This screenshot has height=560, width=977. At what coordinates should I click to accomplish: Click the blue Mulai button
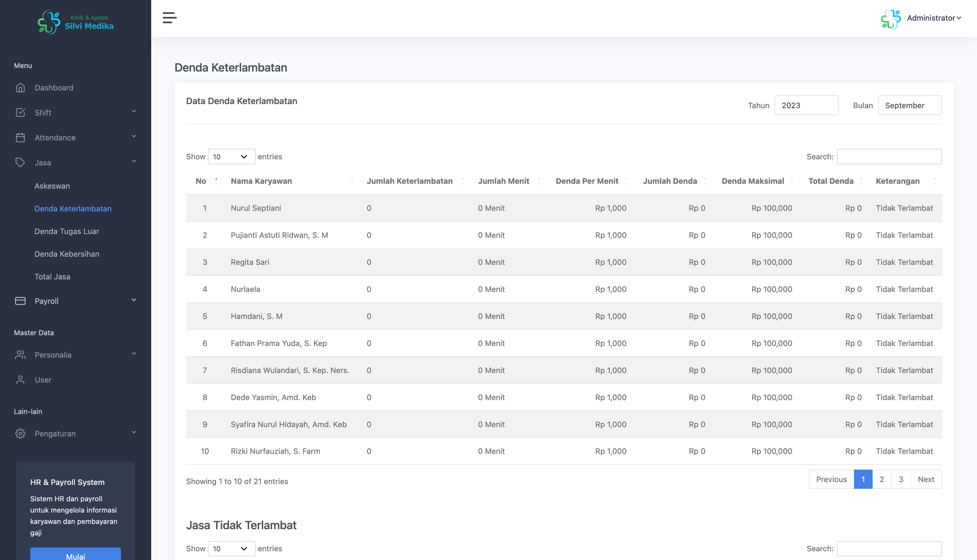point(75,554)
